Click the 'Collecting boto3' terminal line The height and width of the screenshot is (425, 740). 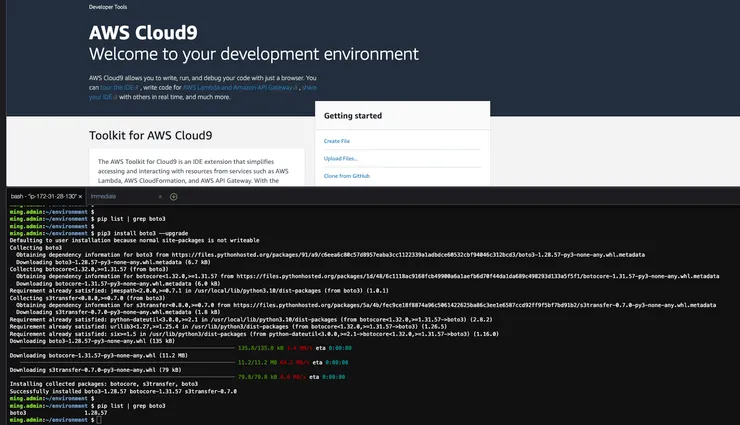point(35,248)
